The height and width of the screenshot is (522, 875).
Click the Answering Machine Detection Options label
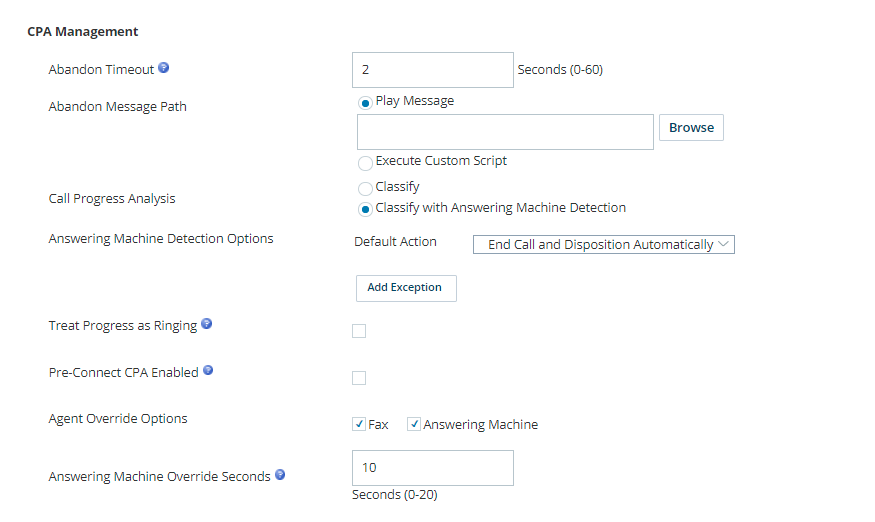coord(161,239)
